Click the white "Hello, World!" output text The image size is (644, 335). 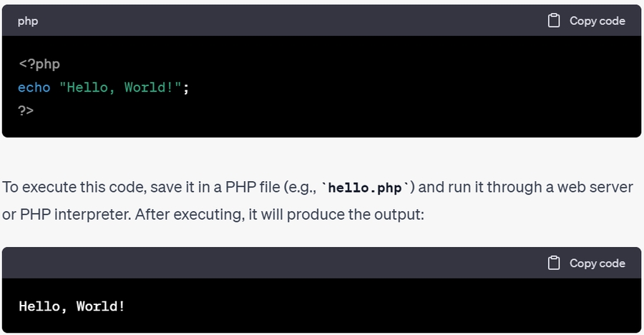(x=72, y=306)
